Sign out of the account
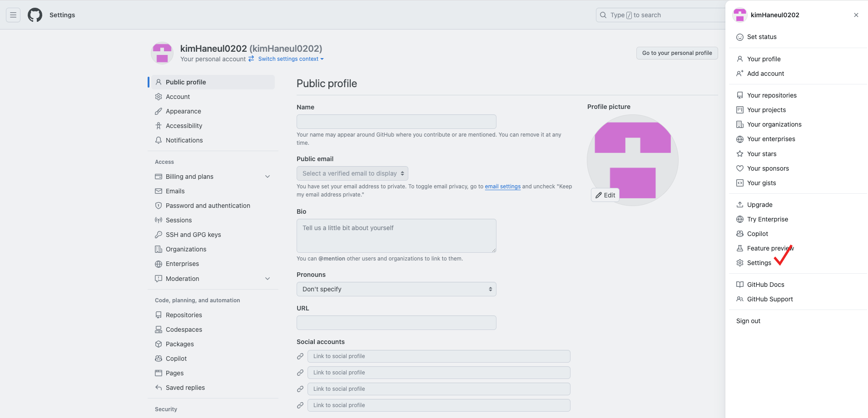 [x=798, y=321]
